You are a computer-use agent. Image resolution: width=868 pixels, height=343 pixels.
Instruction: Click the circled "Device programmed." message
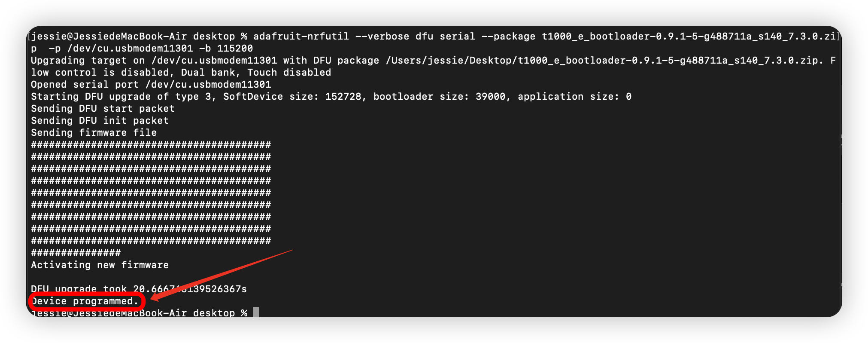85,301
